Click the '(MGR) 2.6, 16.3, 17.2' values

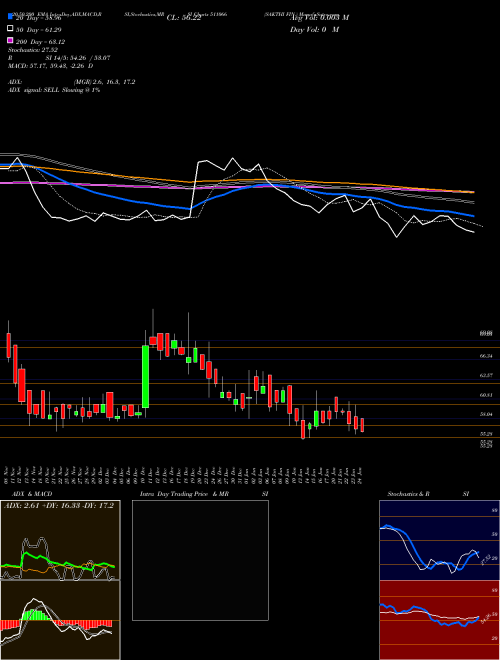click(104, 82)
